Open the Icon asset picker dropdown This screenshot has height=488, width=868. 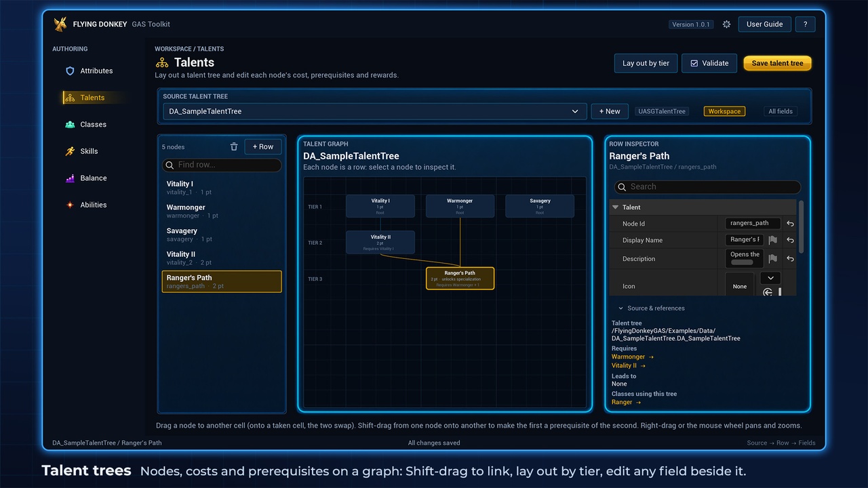click(770, 278)
